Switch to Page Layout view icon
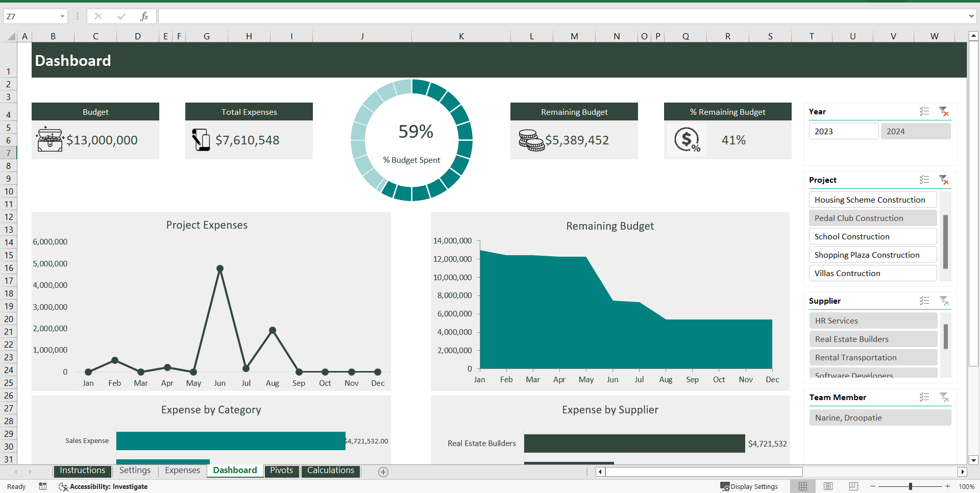Viewport: 980px width, 493px height. pos(828,486)
